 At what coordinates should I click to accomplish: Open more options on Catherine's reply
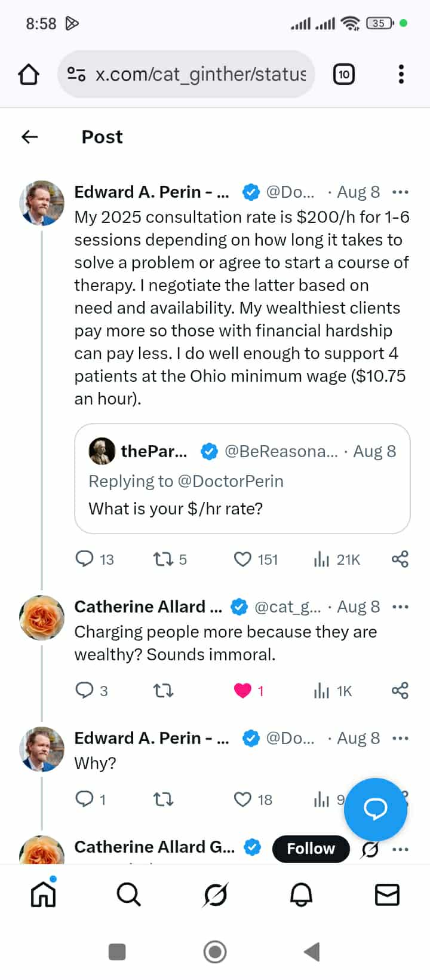point(400,607)
